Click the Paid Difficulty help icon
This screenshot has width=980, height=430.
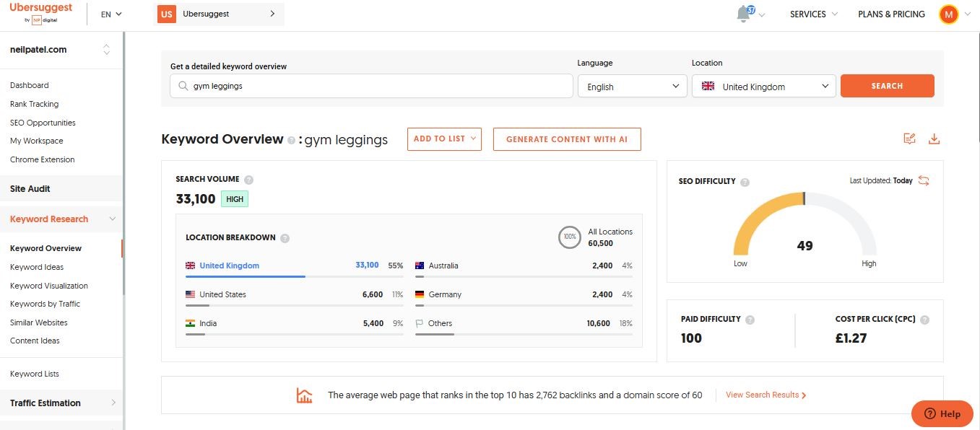pyautogui.click(x=750, y=320)
